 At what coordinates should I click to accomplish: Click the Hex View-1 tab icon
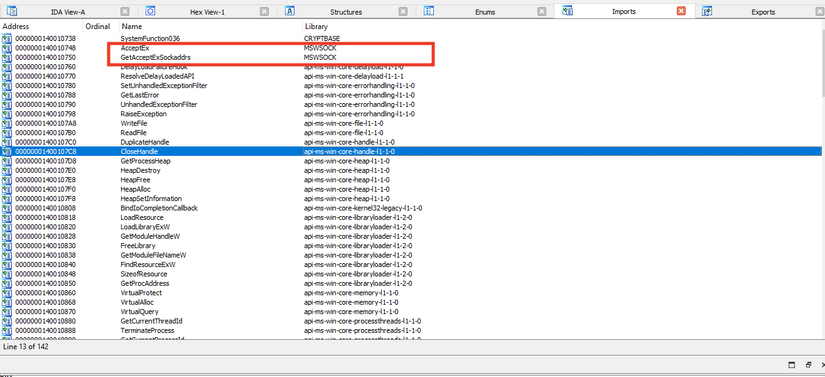coord(150,12)
